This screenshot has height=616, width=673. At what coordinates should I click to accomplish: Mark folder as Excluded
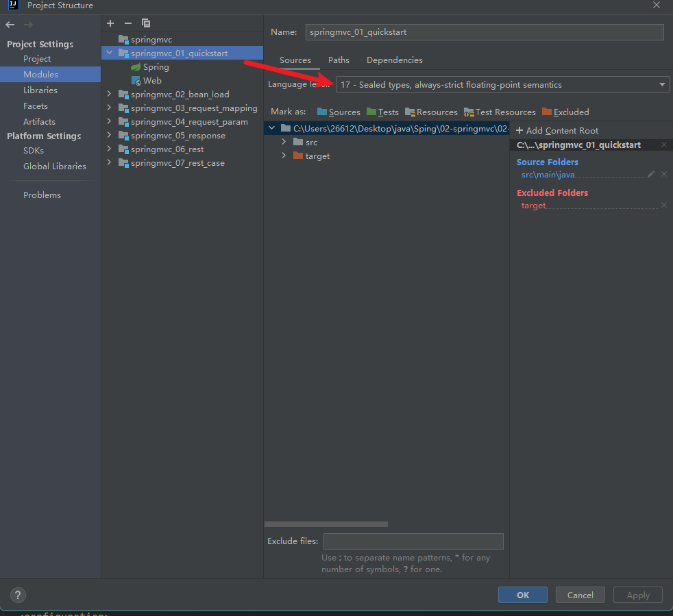pyautogui.click(x=565, y=112)
